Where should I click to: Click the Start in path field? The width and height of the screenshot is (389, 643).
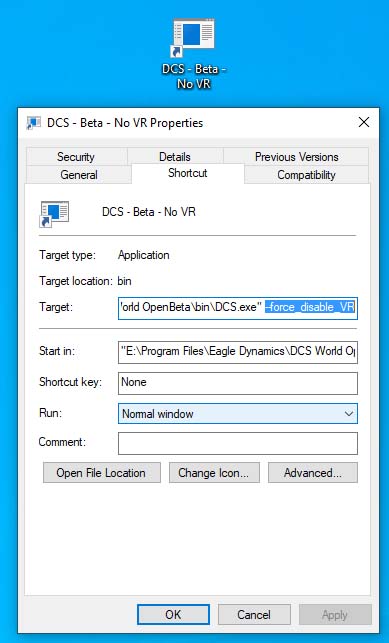(x=238, y=352)
